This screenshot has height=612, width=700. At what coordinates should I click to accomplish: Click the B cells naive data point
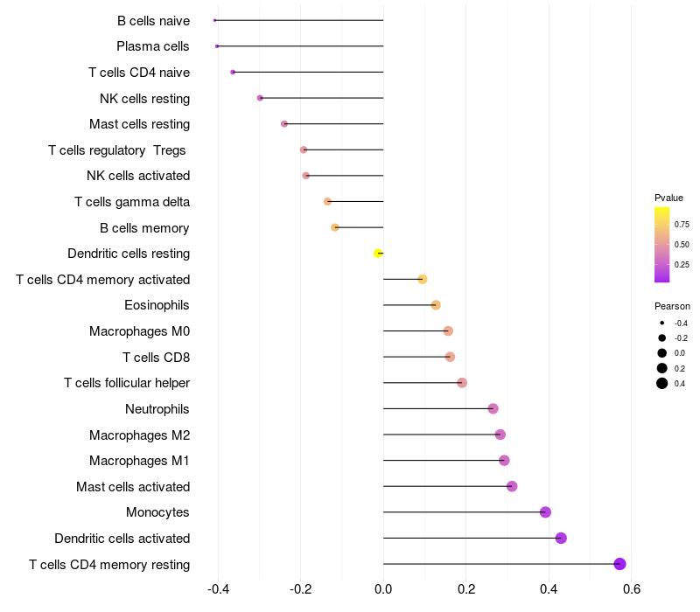tap(214, 20)
